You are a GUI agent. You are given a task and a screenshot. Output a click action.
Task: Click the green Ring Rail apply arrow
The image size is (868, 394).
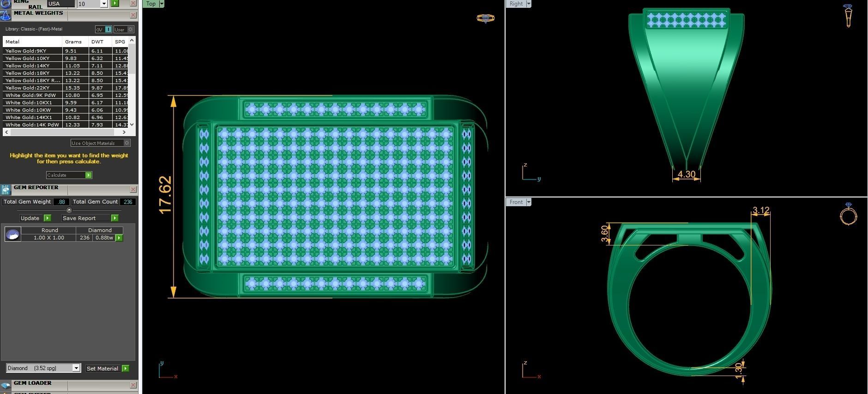[115, 3]
